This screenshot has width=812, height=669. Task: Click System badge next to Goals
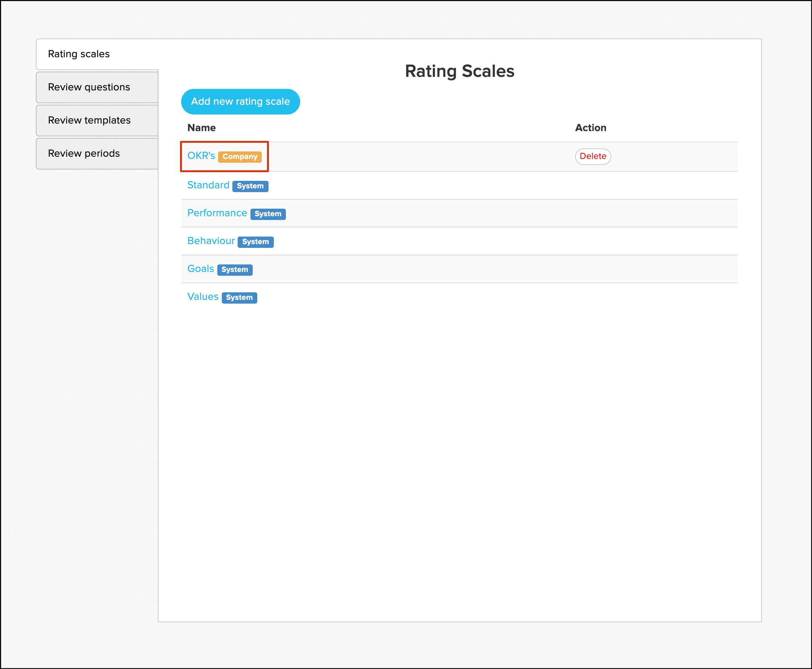point(235,270)
